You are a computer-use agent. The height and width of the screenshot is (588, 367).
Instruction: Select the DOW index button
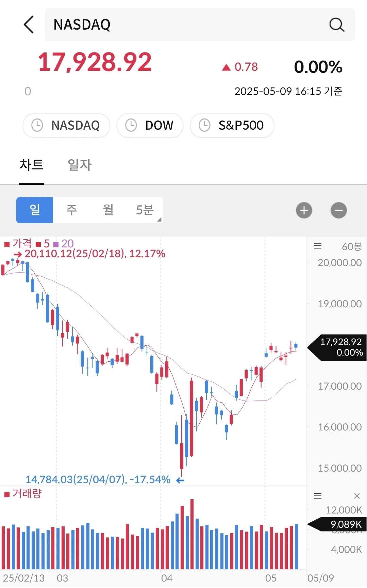coord(150,125)
